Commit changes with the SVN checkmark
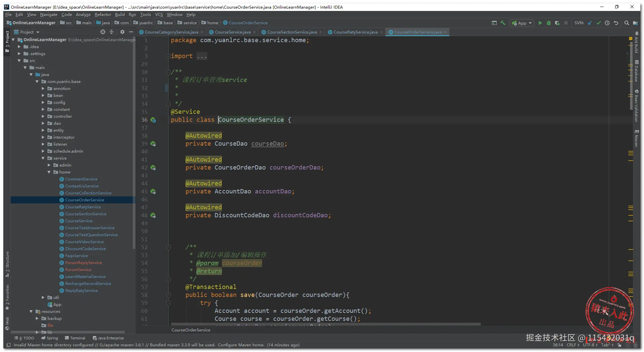This screenshot has height=352, width=644. pyautogui.click(x=599, y=23)
